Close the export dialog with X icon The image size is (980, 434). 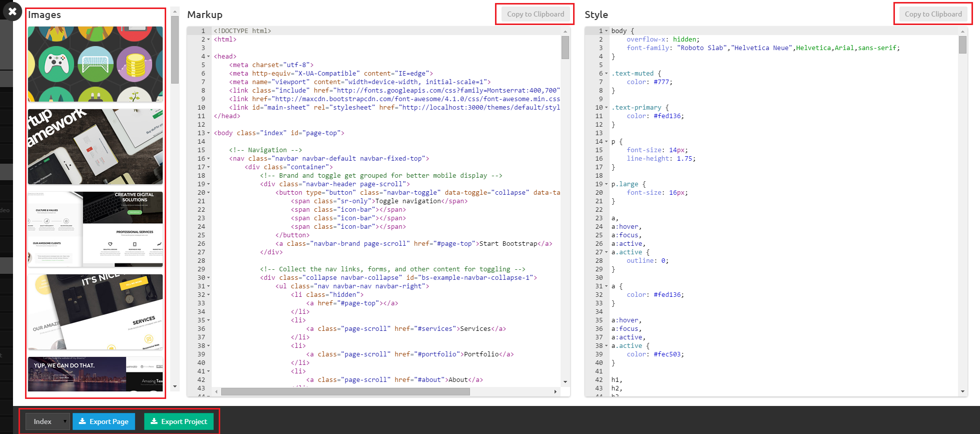13,11
